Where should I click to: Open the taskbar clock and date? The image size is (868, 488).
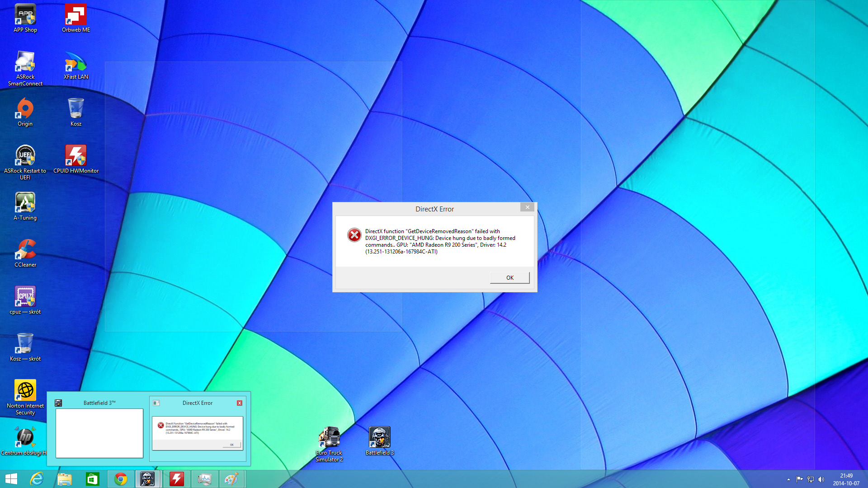click(x=846, y=479)
